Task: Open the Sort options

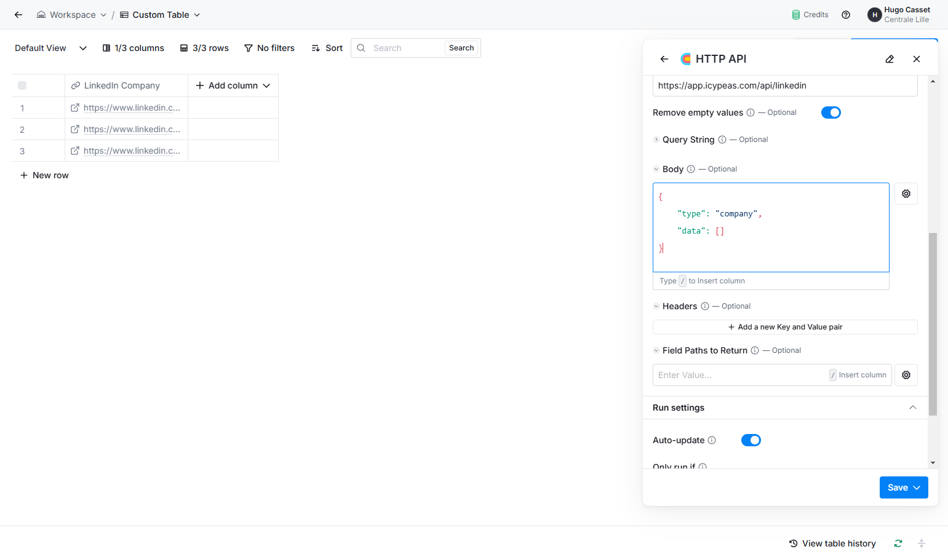Action: pyautogui.click(x=327, y=48)
